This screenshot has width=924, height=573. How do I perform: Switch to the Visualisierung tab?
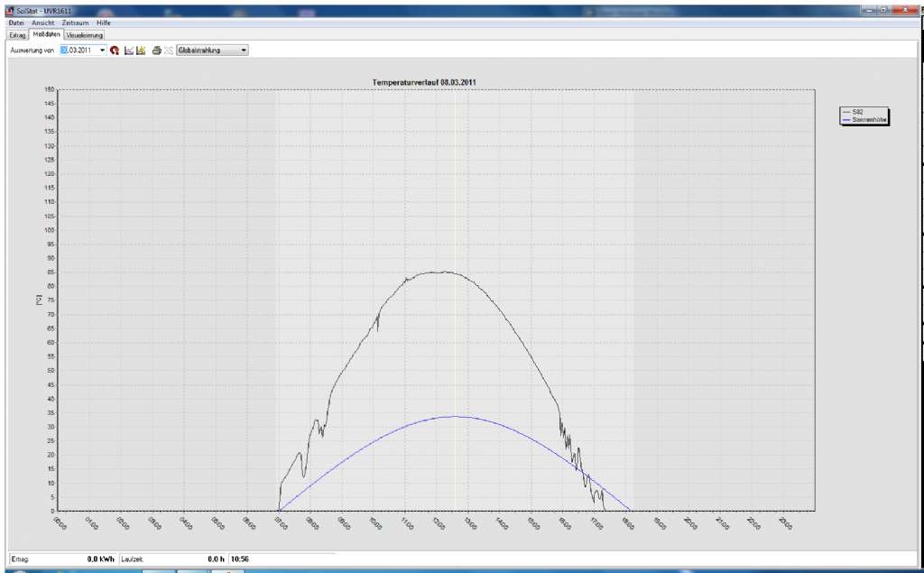(x=85, y=34)
